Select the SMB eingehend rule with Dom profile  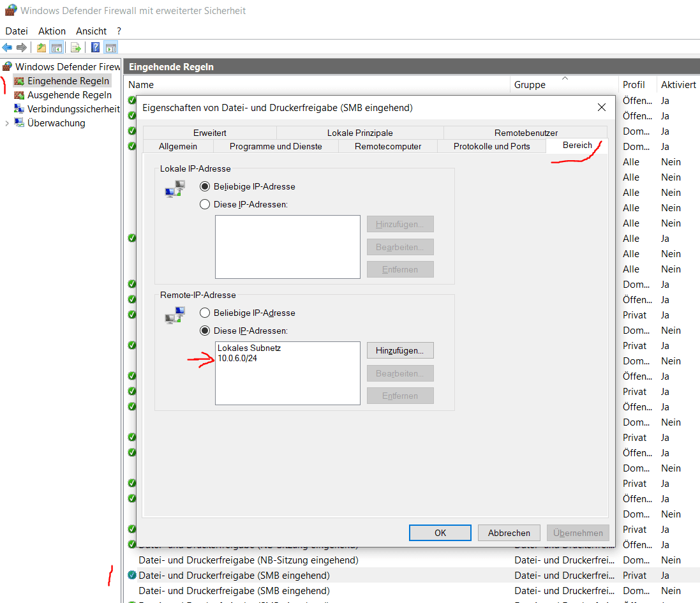(412, 590)
